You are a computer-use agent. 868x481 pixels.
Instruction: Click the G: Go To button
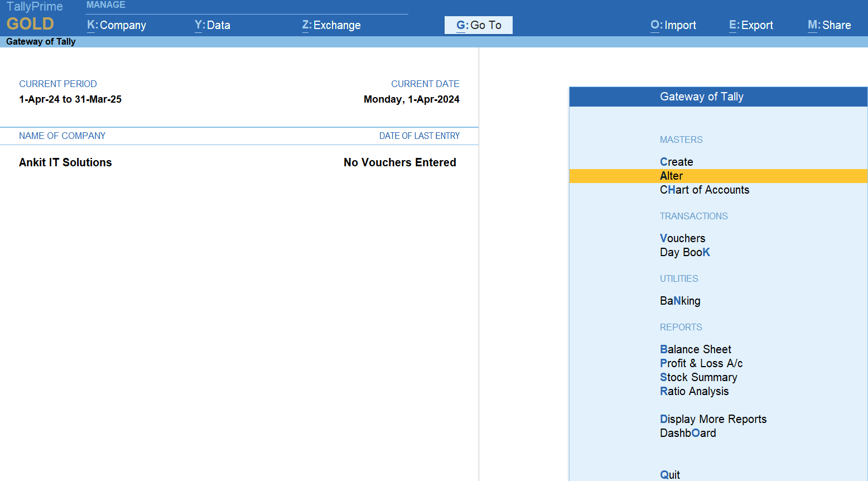[479, 25]
